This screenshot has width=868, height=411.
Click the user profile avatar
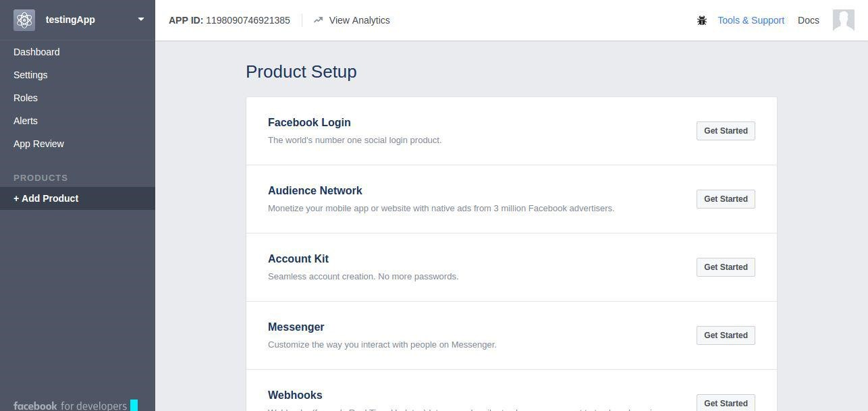[844, 20]
